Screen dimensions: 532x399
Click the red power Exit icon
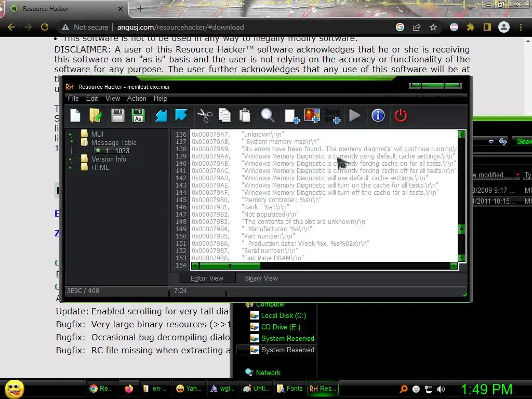point(401,115)
